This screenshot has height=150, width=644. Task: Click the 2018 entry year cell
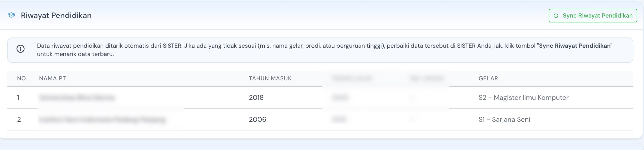point(256,97)
